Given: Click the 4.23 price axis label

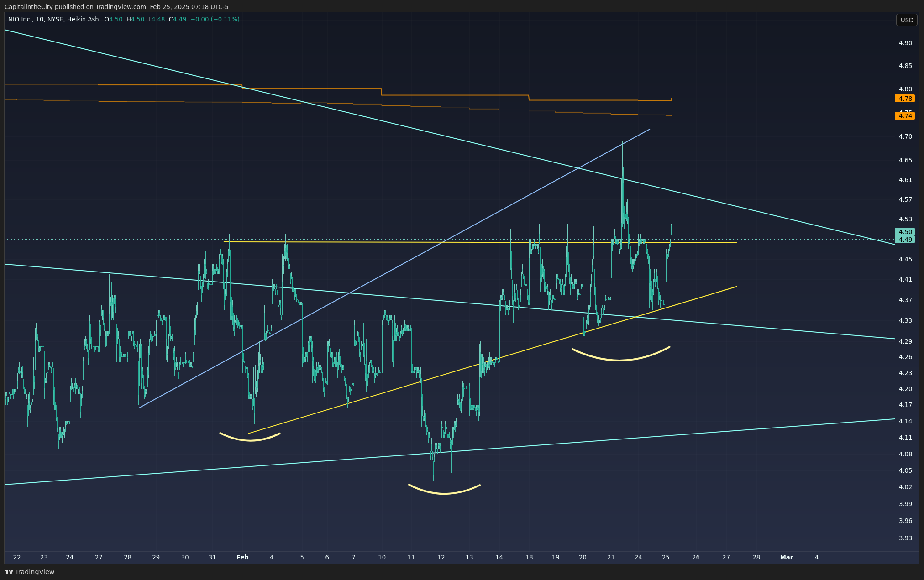Looking at the screenshot, I should point(905,373).
